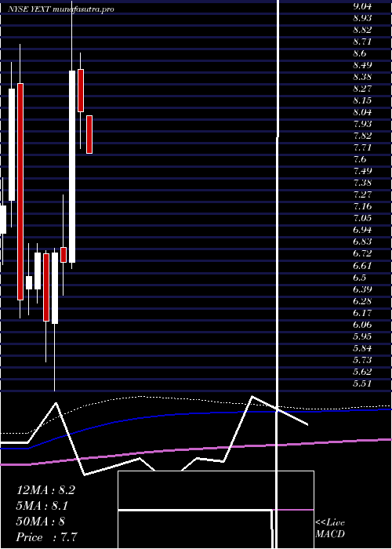The image size is (392, 549).
Task: Click the 8.38 price axis label
Action: (362, 77)
